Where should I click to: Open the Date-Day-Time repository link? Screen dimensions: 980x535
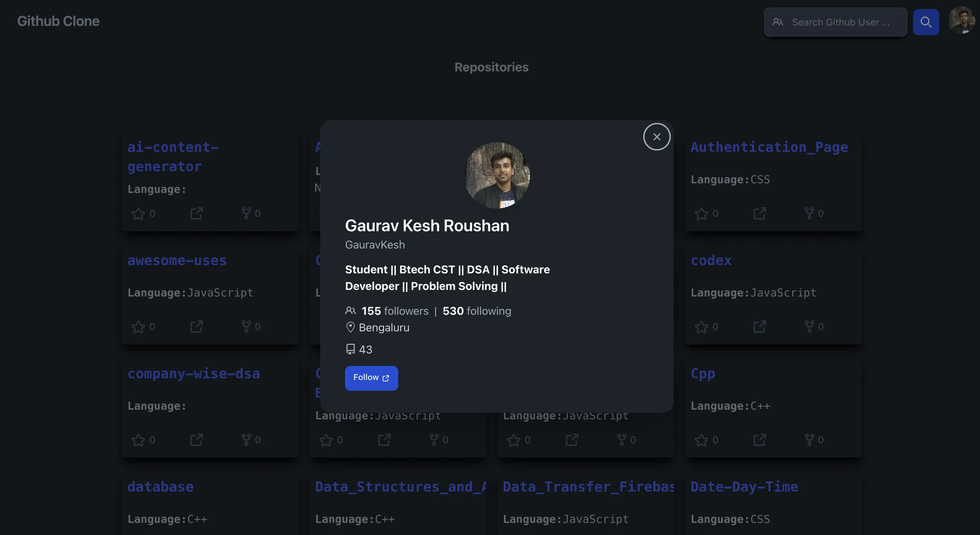pyautogui.click(x=744, y=487)
